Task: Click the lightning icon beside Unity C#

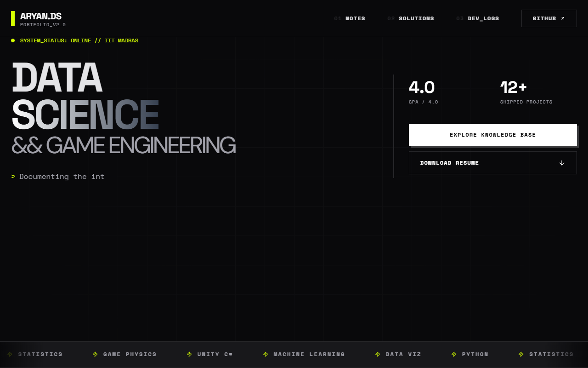Action: pyautogui.click(x=189, y=354)
